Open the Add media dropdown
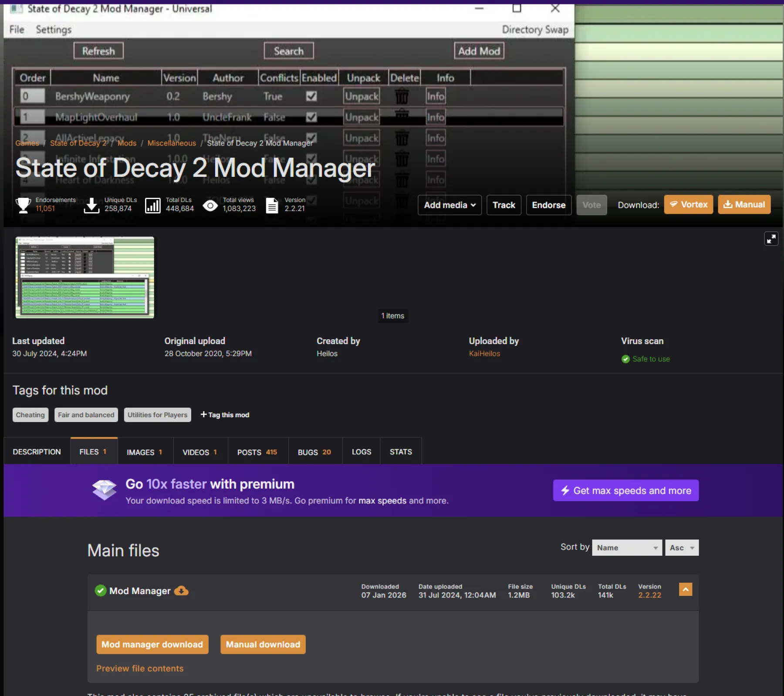 pyautogui.click(x=449, y=205)
